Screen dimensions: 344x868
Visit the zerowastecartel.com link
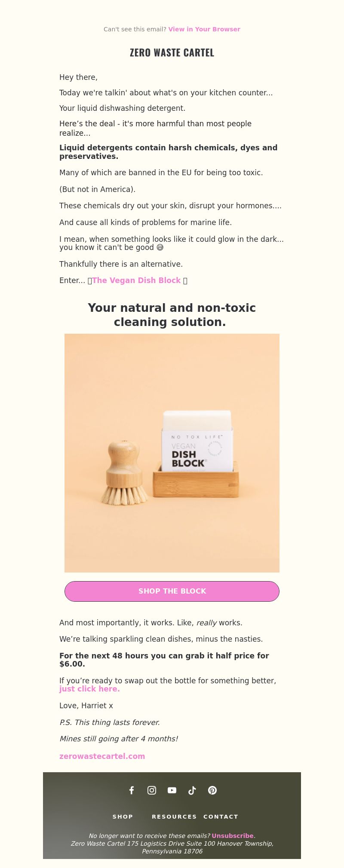[102, 756]
